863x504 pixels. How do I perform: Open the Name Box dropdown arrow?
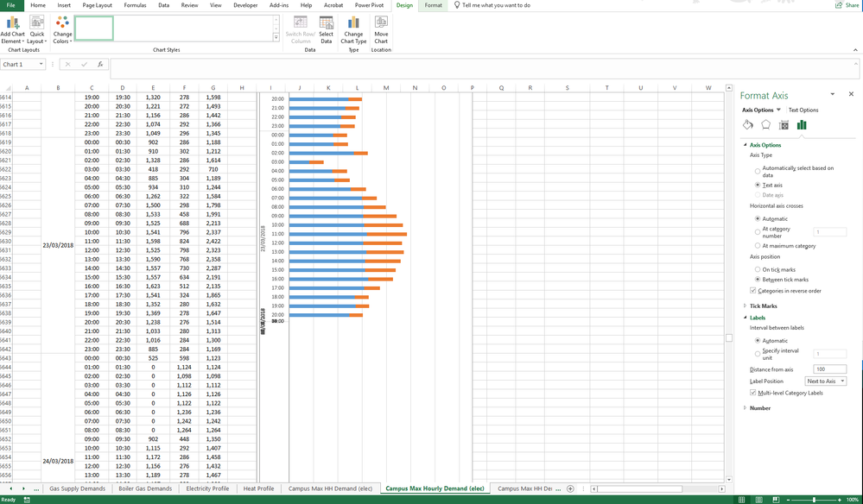coord(41,65)
